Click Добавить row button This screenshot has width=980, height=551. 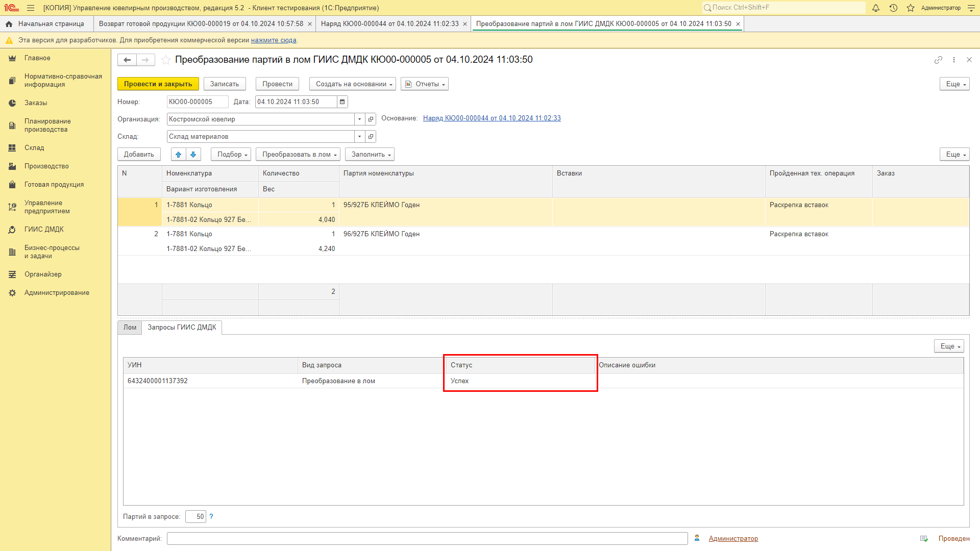point(139,155)
